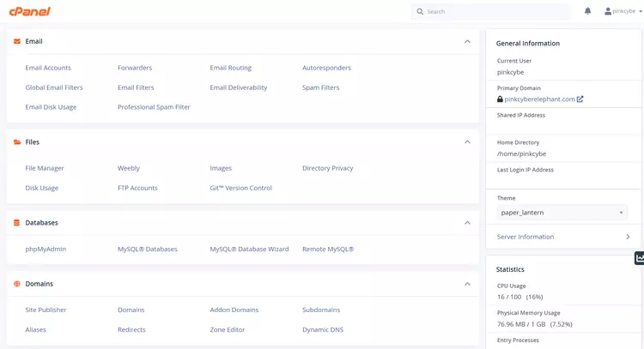This screenshot has height=349, width=644.
Task: Open Email Filters
Action: pyautogui.click(x=136, y=87)
